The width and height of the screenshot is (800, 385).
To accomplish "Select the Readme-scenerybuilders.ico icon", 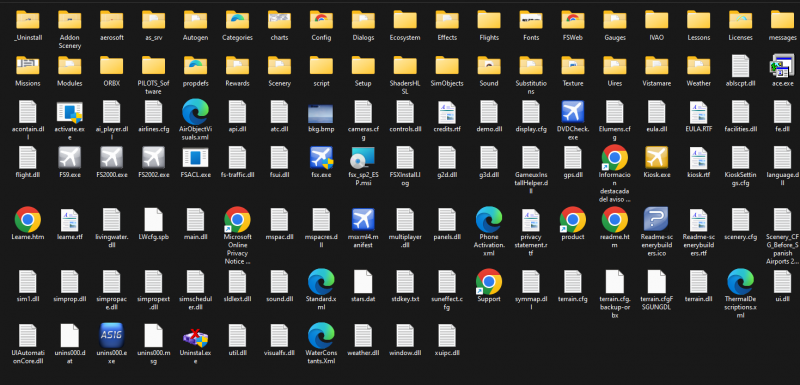I will [656, 219].
